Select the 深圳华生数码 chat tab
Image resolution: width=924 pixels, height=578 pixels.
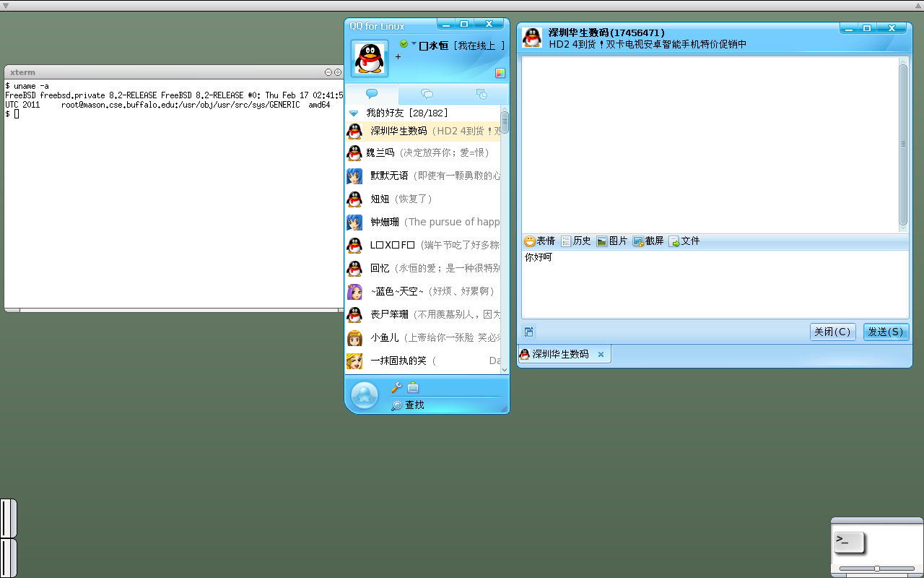point(565,354)
